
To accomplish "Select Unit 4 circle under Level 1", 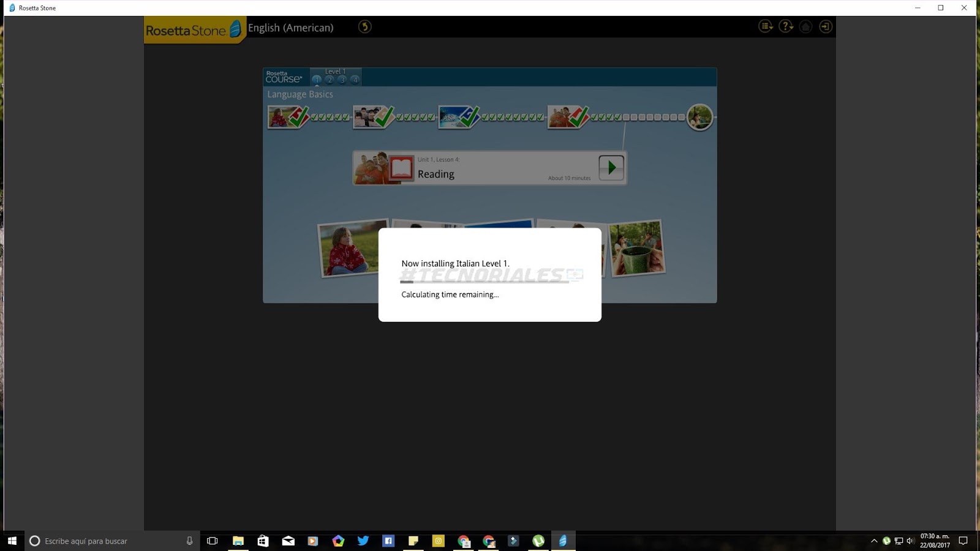I will pos(355,80).
